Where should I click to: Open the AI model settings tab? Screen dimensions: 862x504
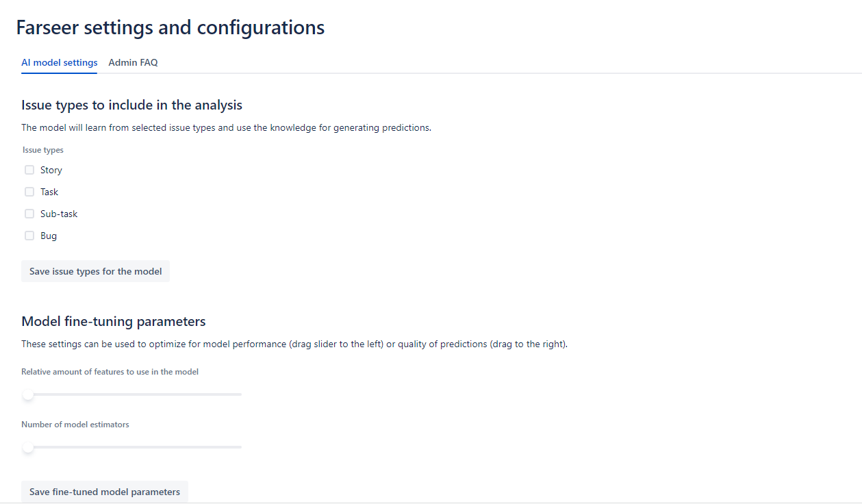tap(59, 62)
